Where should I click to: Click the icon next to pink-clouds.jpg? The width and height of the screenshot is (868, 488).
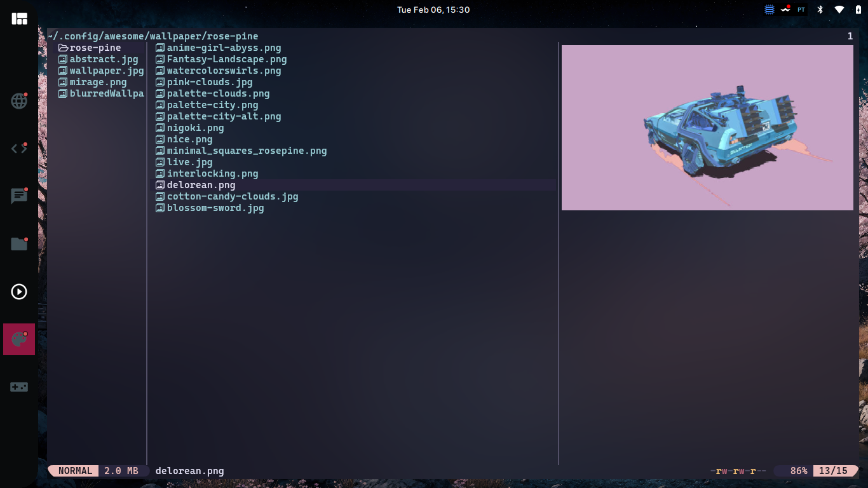pos(160,82)
